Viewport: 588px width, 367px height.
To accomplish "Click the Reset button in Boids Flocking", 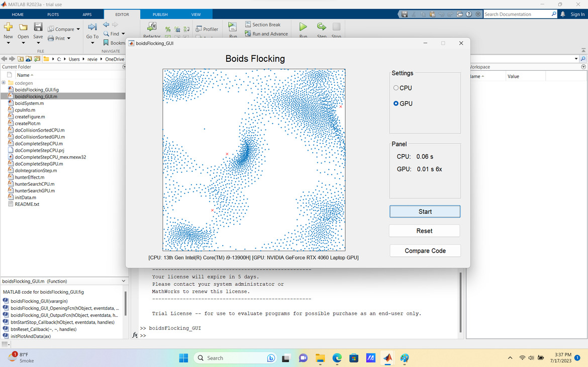I will (425, 230).
